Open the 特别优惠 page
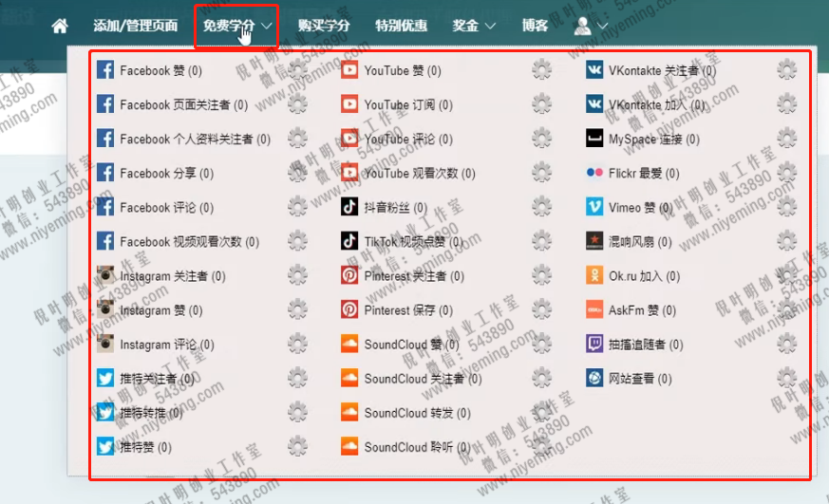The height and width of the screenshot is (504, 829). point(401,26)
